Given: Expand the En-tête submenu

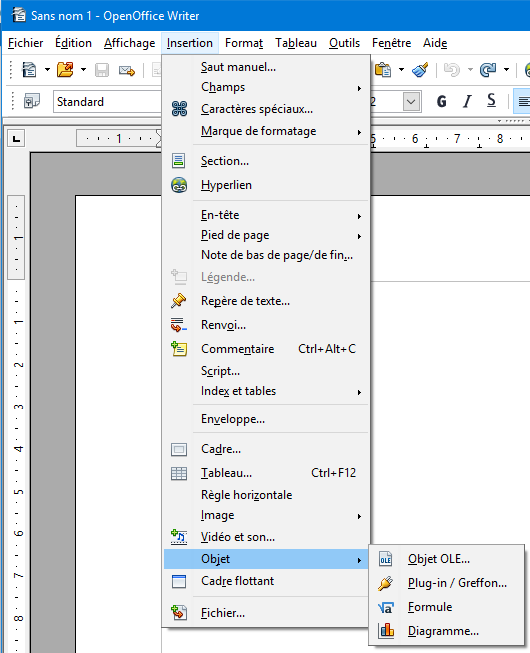Looking at the screenshot, I should (x=359, y=216).
